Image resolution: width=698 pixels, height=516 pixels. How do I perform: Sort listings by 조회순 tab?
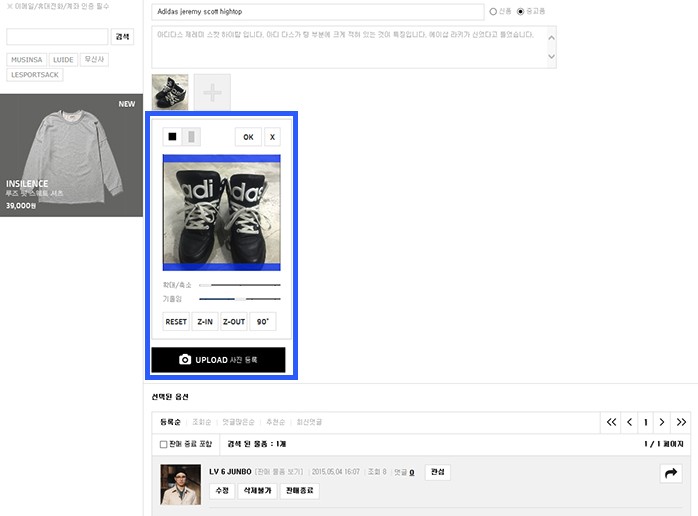coord(202,422)
